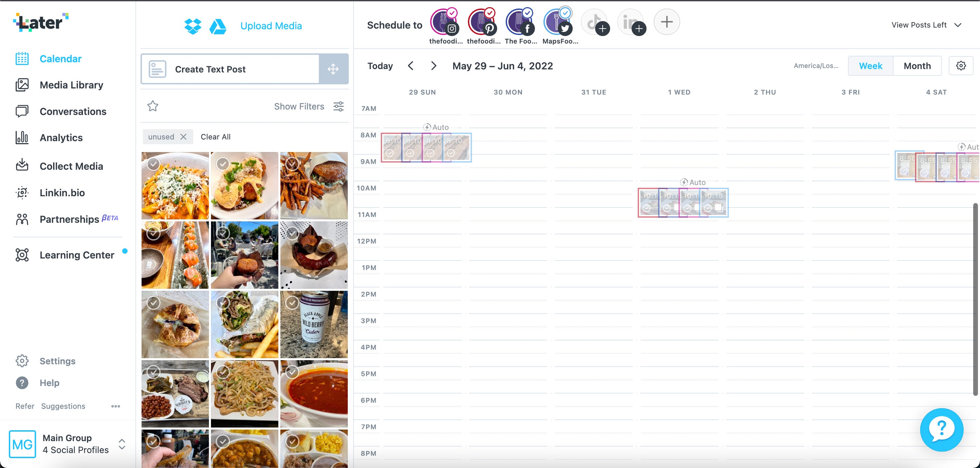Open Analytics in the sidebar
980x468 pixels.
61,138
